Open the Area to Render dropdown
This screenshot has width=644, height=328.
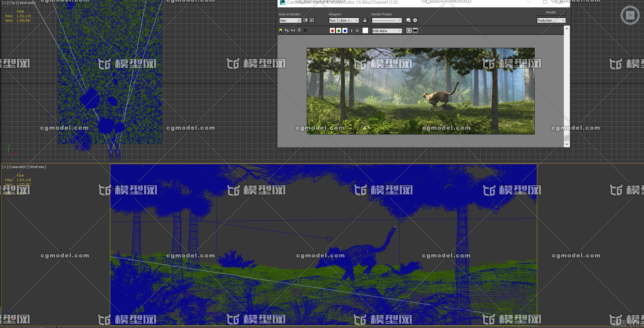click(x=290, y=20)
